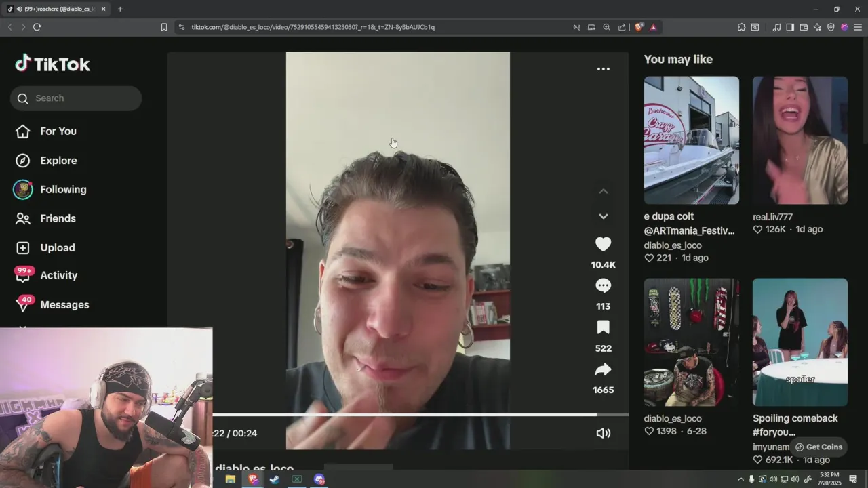This screenshot has height=488, width=868.
Task: Go to previous video with up chevron
Action: click(603, 192)
